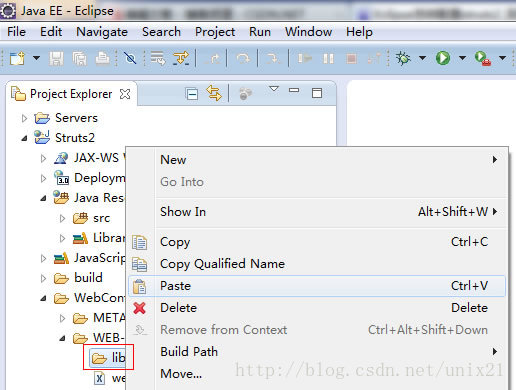516x390 pixels.
Task: Choose Paste from context menu
Action: pos(318,286)
